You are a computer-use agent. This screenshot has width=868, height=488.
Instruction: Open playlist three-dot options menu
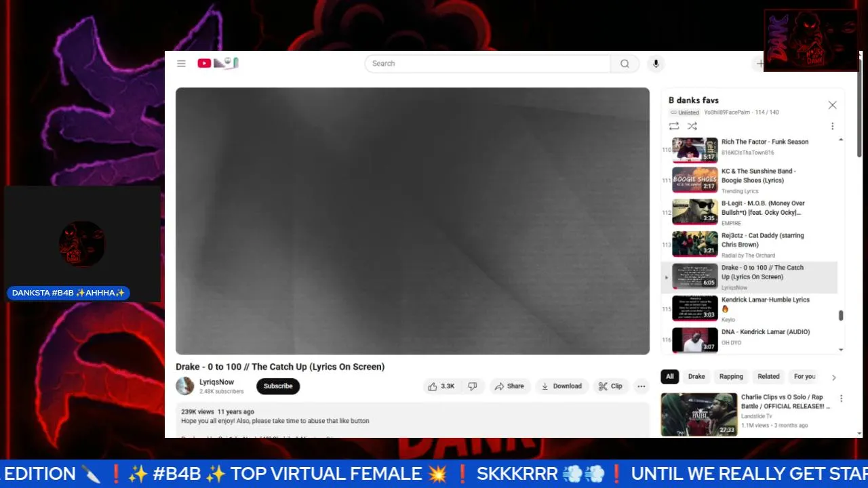pos(832,126)
